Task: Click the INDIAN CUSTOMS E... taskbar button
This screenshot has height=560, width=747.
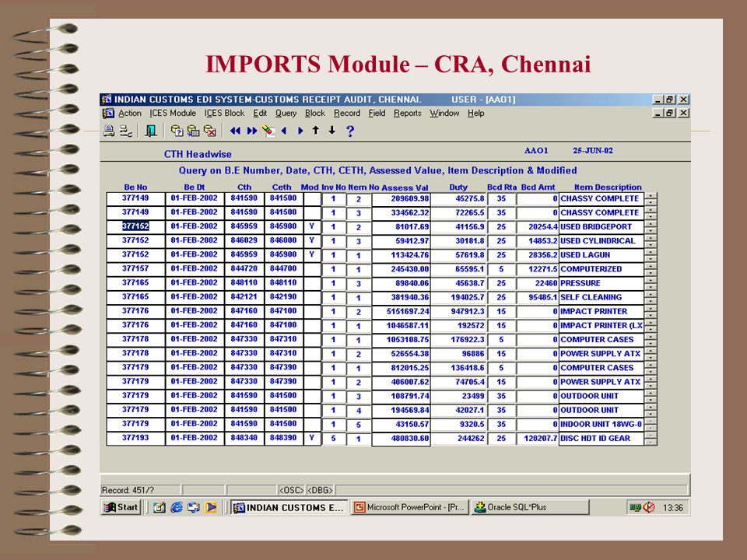Action: 289,508
